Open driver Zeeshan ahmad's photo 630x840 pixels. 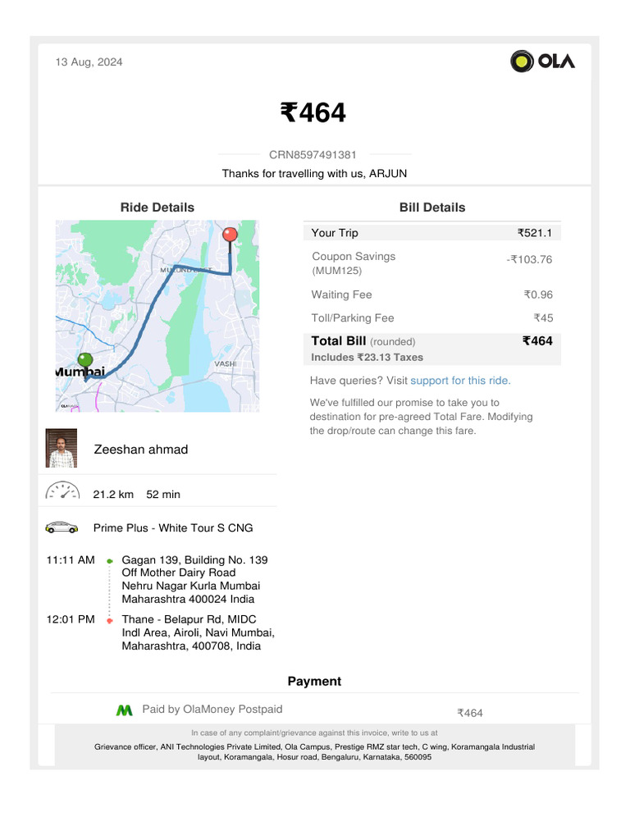pyautogui.click(x=61, y=448)
